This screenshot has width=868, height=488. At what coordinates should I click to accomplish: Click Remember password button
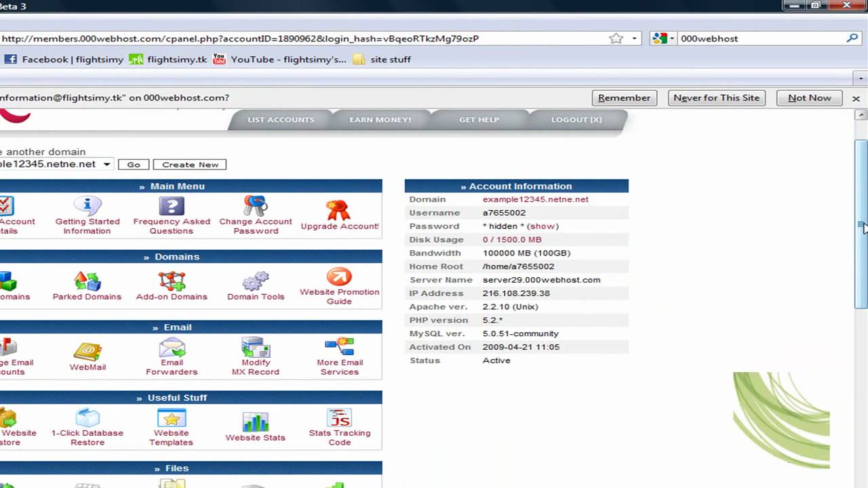(x=625, y=98)
